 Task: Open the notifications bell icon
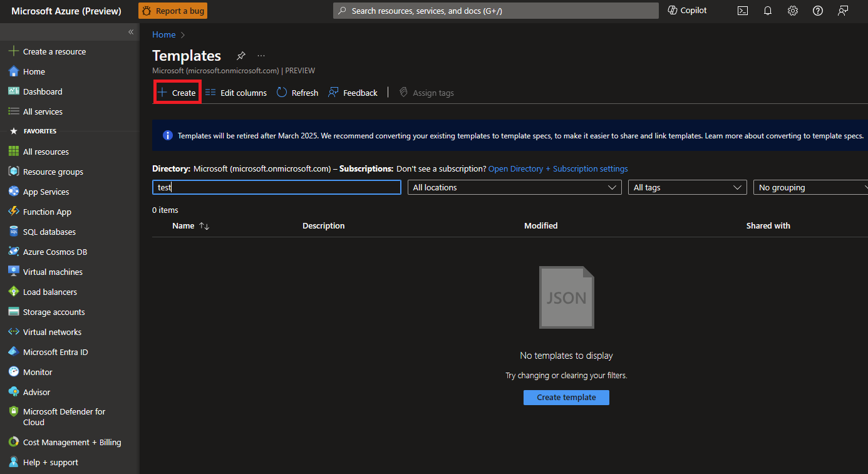click(768, 11)
